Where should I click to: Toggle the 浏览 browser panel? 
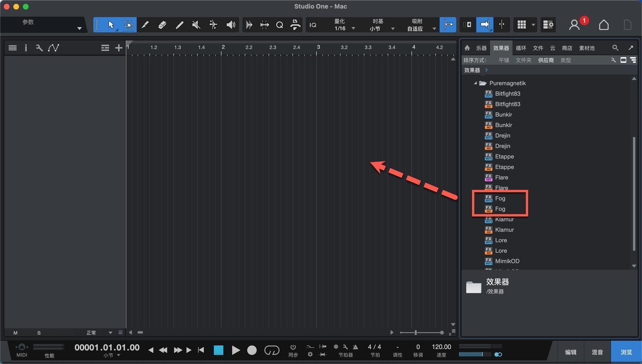(x=626, y=352)
